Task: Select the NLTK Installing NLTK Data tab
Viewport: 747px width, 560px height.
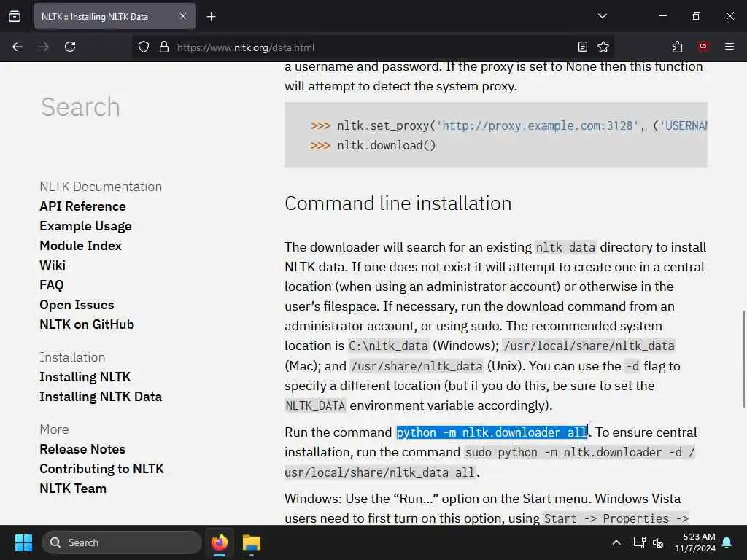Action: click(x=115, y=16)
